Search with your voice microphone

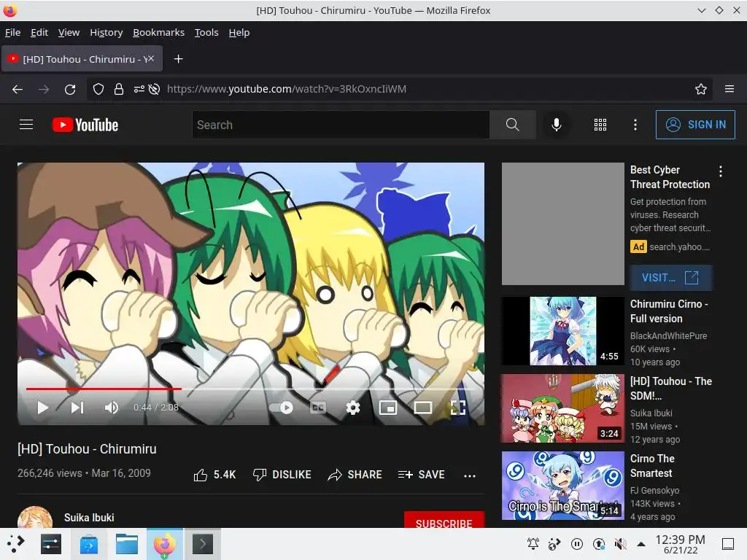[556, 125]
